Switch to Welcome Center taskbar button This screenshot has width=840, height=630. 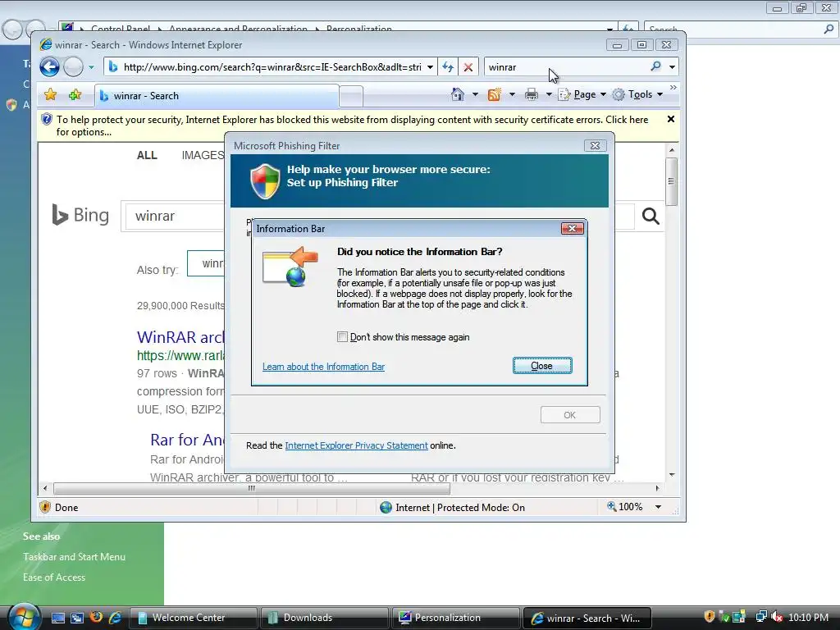tap(194, 618)
